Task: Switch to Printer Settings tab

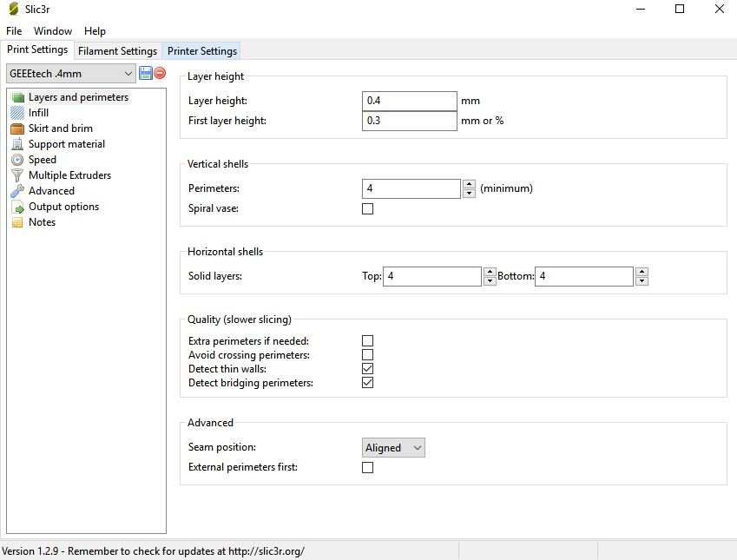Action: [202, 50]
